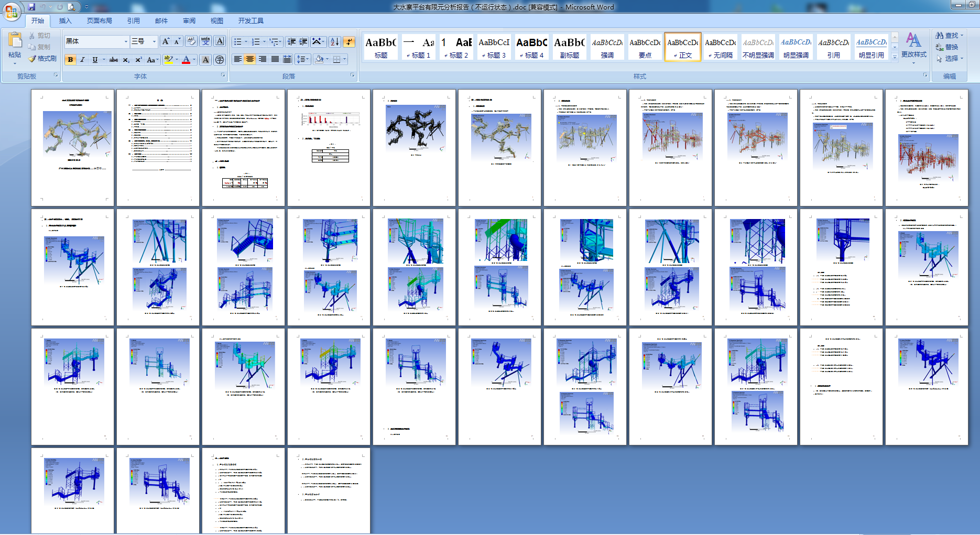Click the Increase Indent icon
The height and width of the screenshot is (535, 980).
tap(303, 41)
